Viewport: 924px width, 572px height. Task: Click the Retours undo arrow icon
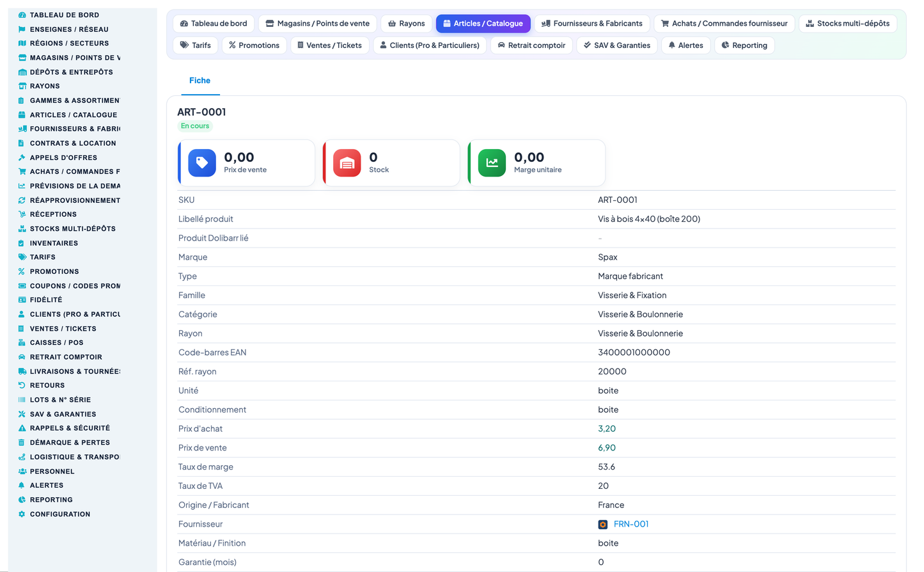pos(22,385)
